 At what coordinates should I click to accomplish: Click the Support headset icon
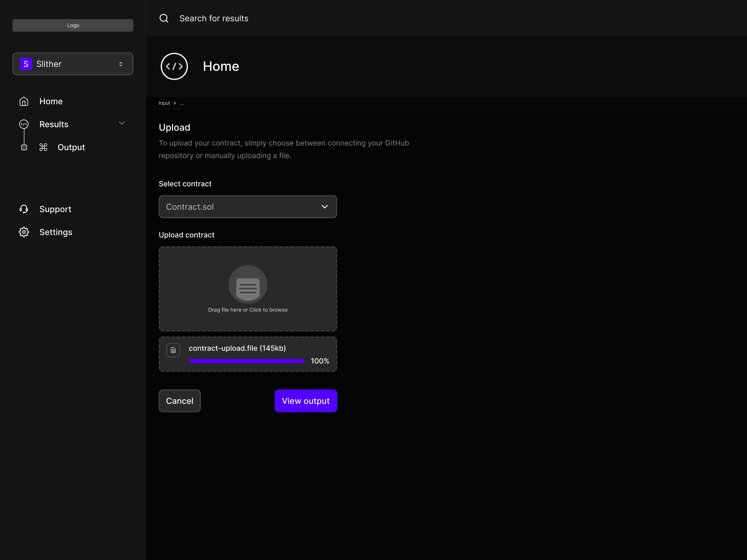point(24,209)
